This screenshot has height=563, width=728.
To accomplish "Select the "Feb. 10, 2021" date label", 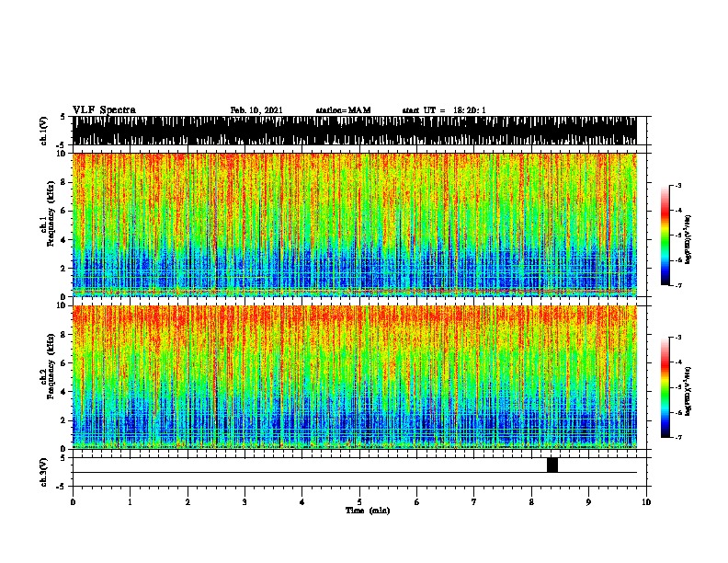I will click(x=256, y=110).
